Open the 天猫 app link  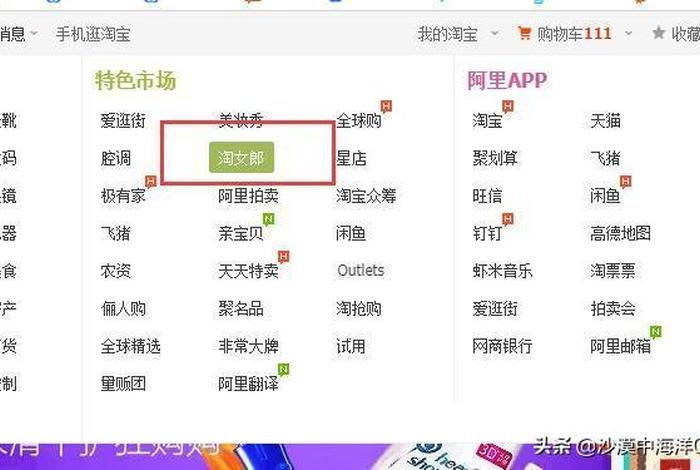tap(605, 121)
